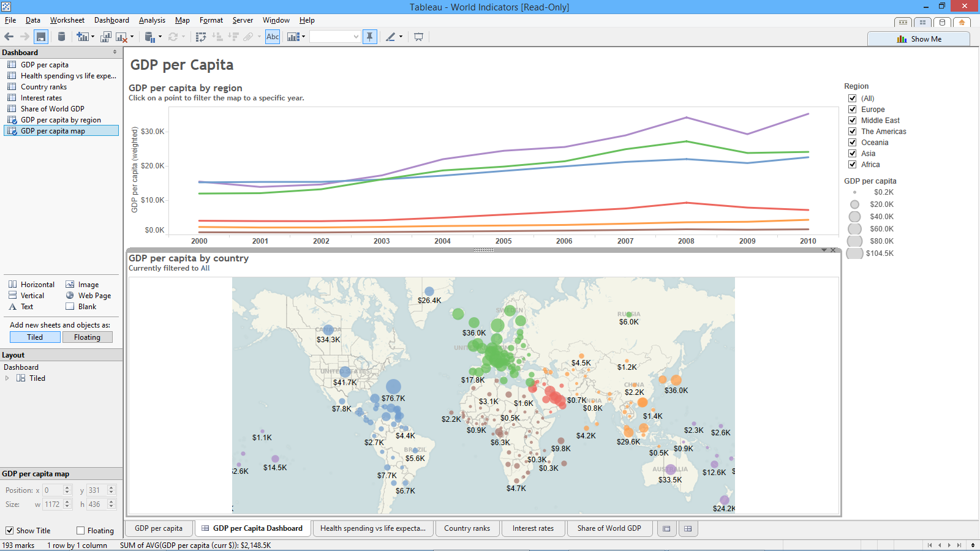Open the Clear Sheet dropdown arrow
The width and height of the screenshot is (980, 551).
pyautogui.click(x=132, y=37)
